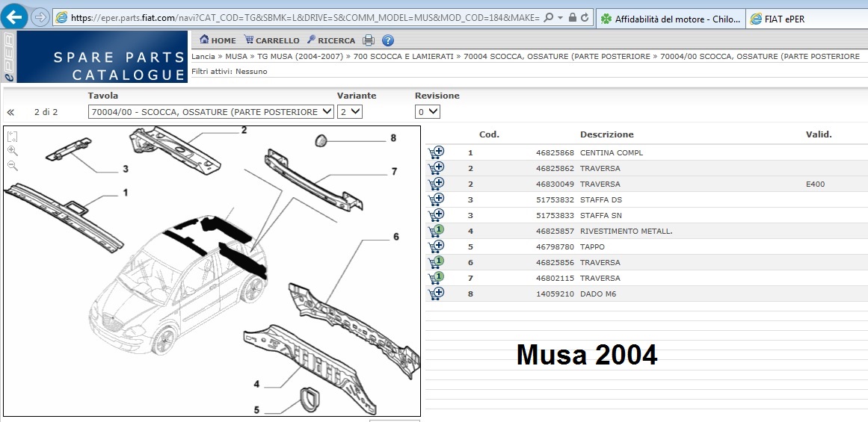Select callout number 2 in the diagram
Image resolution: width=868 pixels, height=422 pixels.
pyautogui.click(x=244, y=131)
